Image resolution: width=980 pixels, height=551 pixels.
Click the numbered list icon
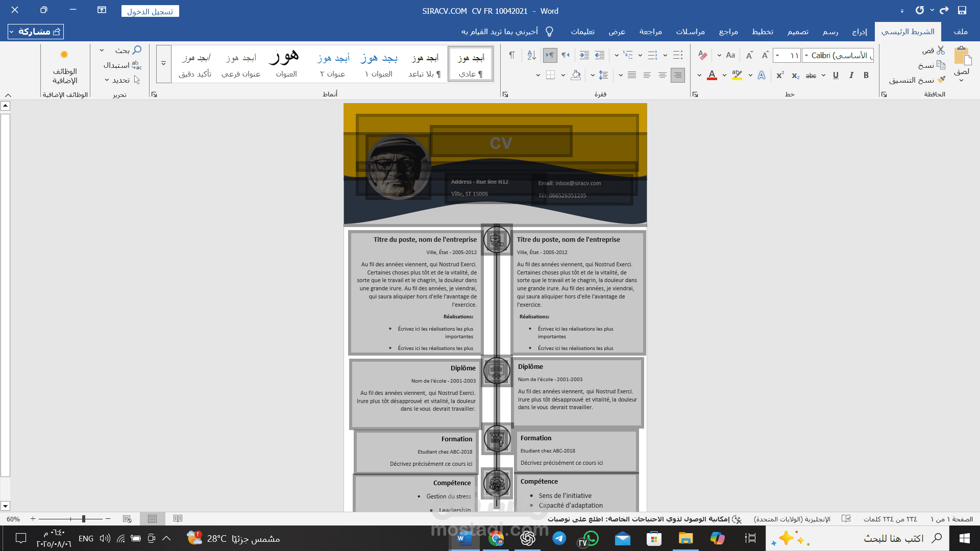652,55
